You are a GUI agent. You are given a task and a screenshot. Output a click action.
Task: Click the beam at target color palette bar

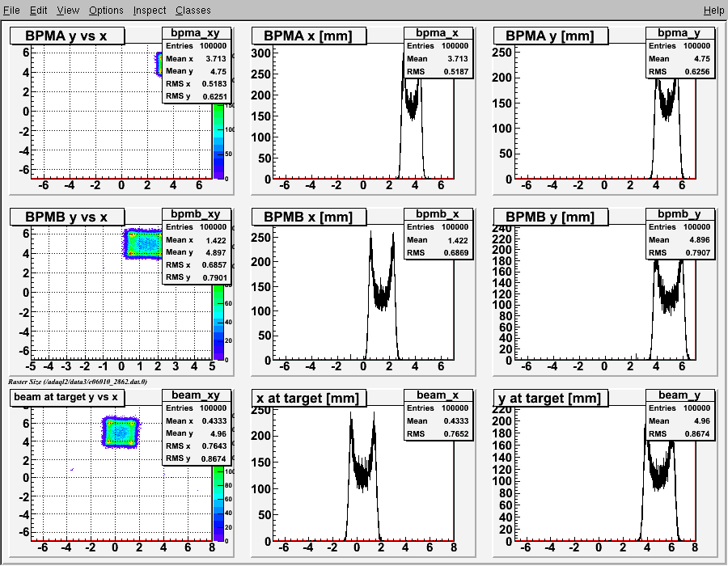(218, 504)
